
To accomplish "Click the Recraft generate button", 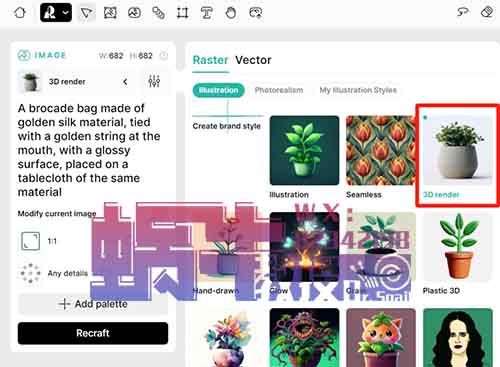I will (93, 333).
